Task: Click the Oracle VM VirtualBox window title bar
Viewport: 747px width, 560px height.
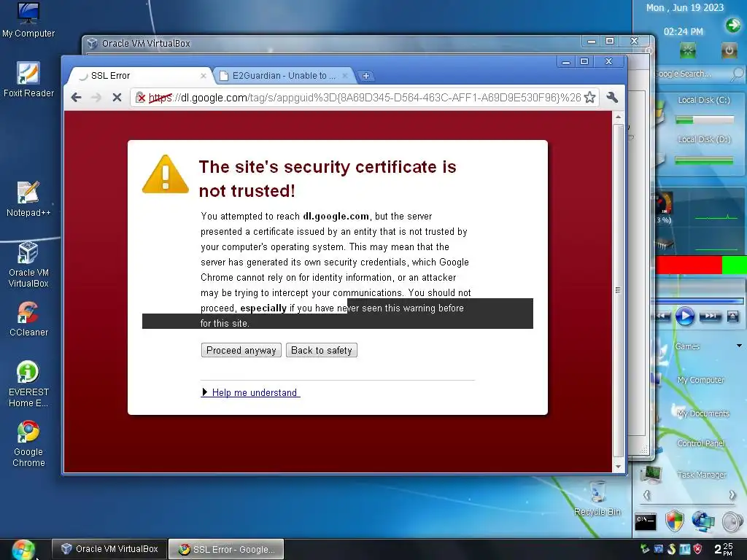Action: [333, 43]
